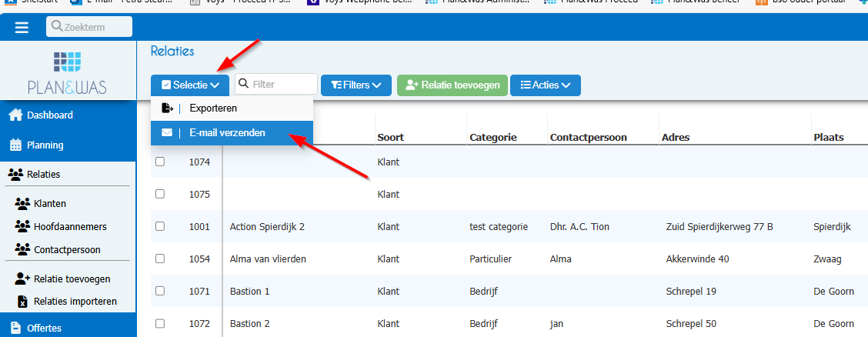Click the Plan&Was logo
The image size is (868, 337).
point(68,72)
